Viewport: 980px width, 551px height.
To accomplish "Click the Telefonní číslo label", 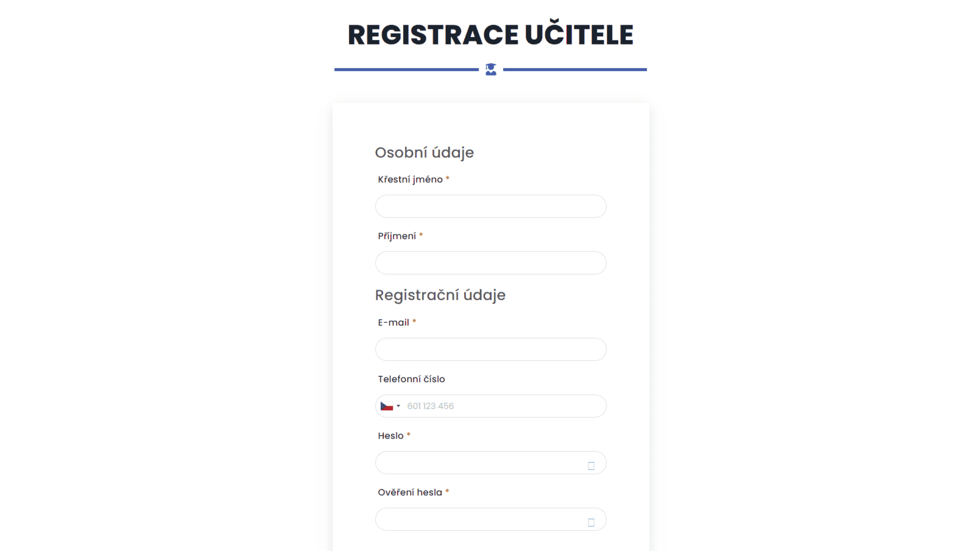I will pos(411,379).
